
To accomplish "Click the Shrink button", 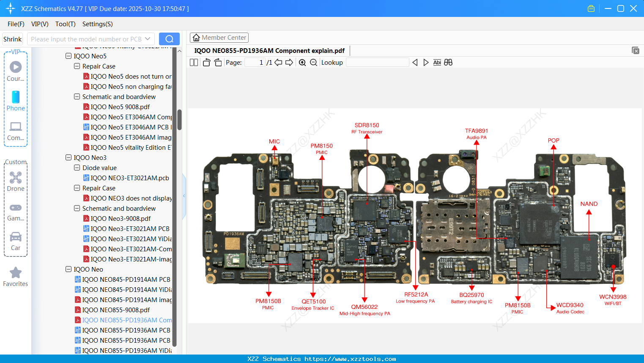I will pyautogui.click(x=12, y=38).
